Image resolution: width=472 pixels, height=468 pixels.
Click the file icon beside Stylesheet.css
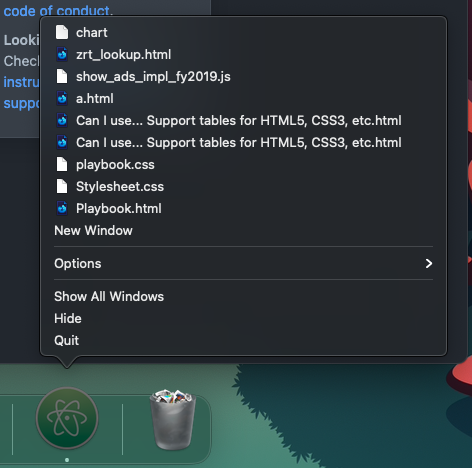coord(62,186)
